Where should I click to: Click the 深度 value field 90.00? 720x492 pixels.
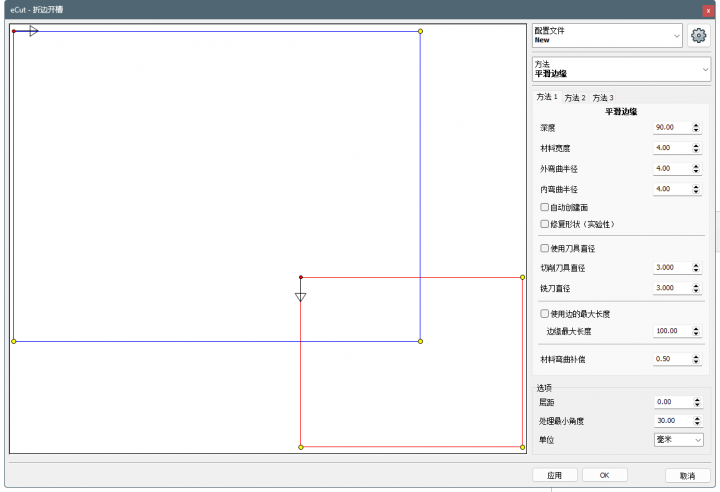coord(672,127)
